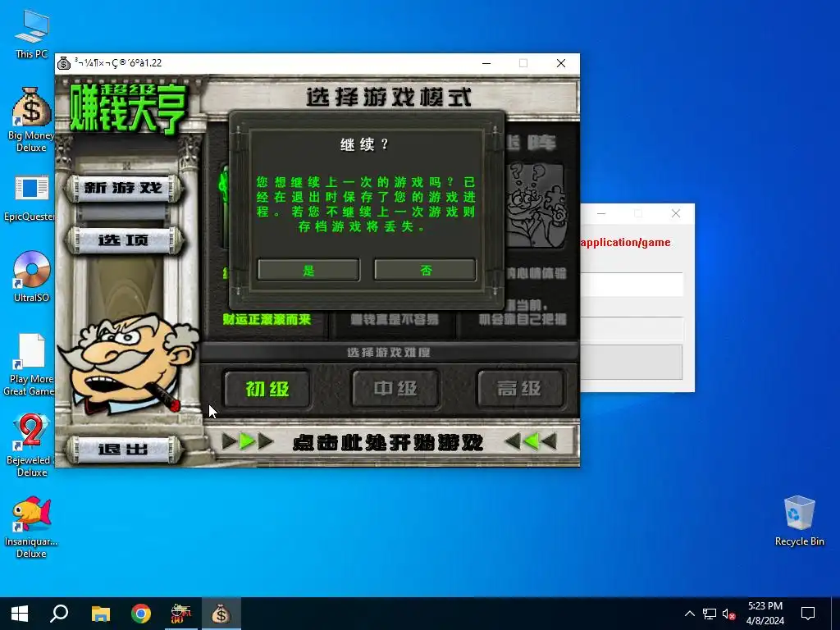Click first input field in background window

tap(632, 285)
